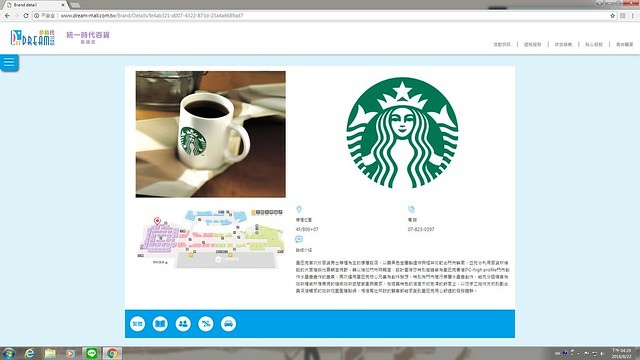The image size is (640, 360).
Task: Open File Explorer from taskbar
Action: 50,353
